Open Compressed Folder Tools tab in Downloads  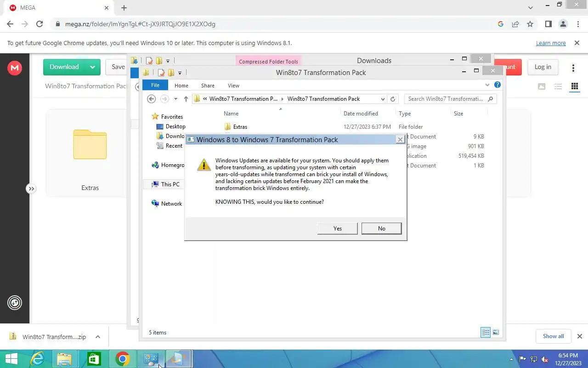tap(268, 61)
